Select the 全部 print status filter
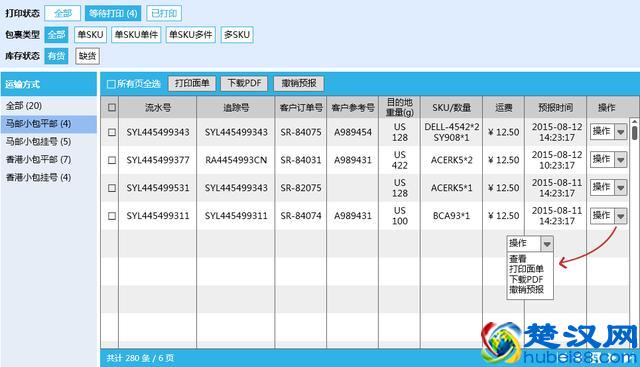640x367 pixels. tap(62, 13)
